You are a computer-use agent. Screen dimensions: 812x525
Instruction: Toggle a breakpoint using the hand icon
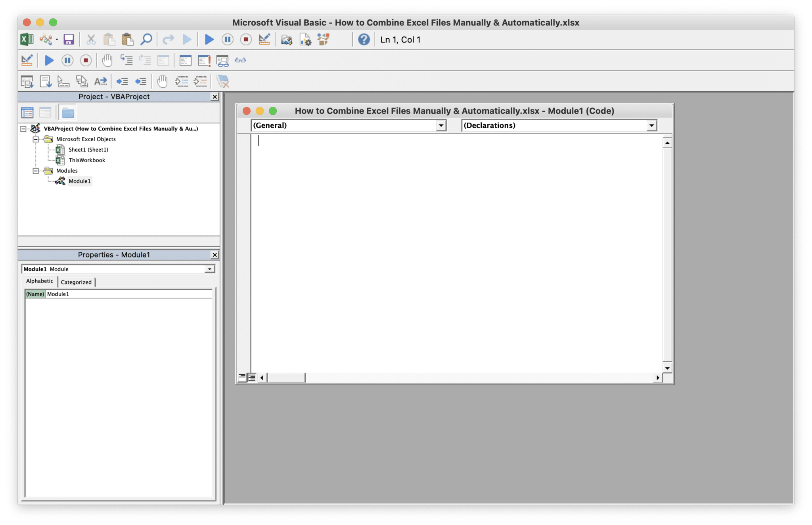[x=107, y=60]
